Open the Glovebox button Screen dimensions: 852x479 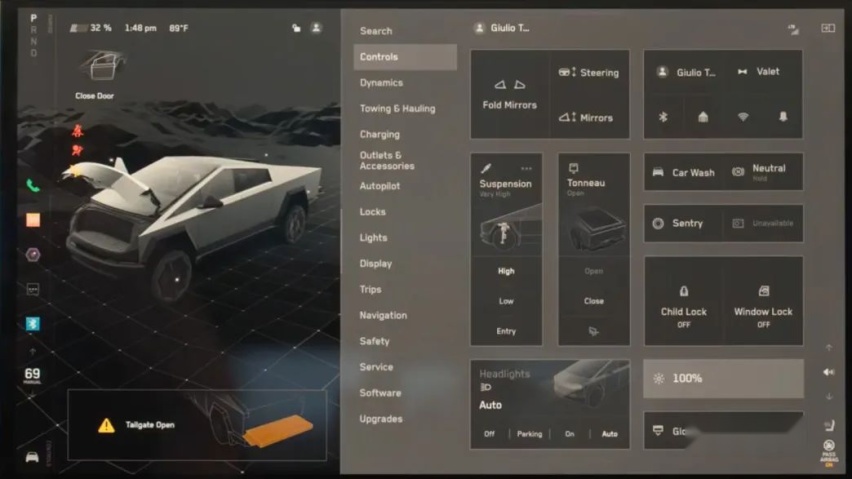coord(723,430)
